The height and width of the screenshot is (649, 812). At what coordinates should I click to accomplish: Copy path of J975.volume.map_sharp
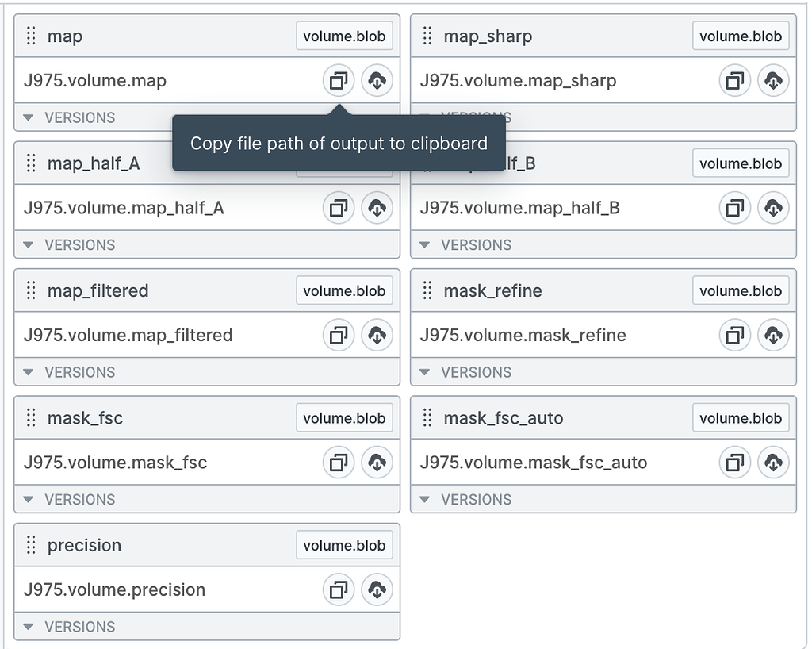coord(735,80)
